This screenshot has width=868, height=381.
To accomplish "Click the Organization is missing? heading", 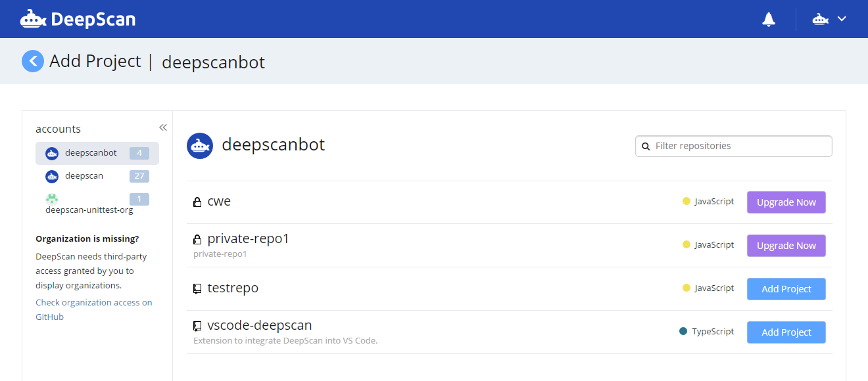I will coord(87,238).
